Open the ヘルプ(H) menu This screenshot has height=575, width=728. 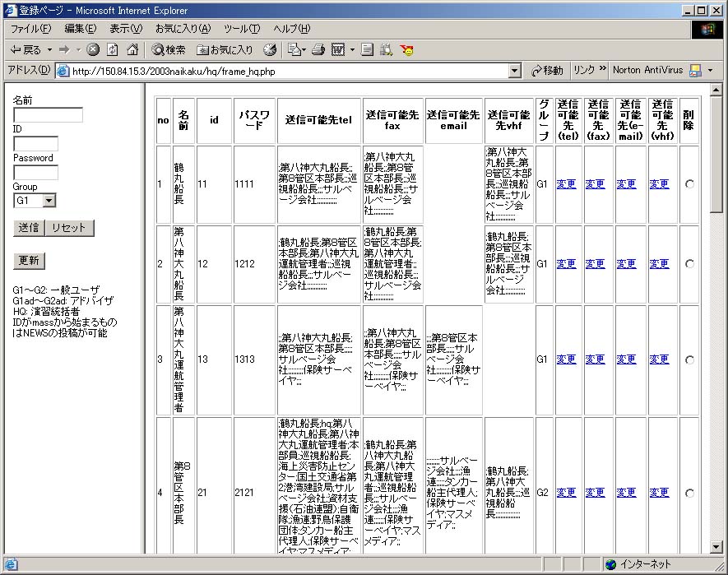pyautogui.click(x=291, y=29)
